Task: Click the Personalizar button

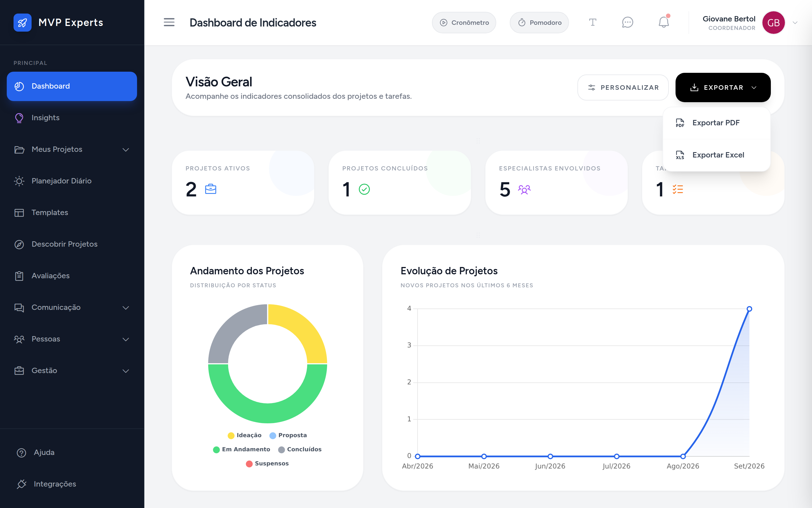Action: pos(623,87)
